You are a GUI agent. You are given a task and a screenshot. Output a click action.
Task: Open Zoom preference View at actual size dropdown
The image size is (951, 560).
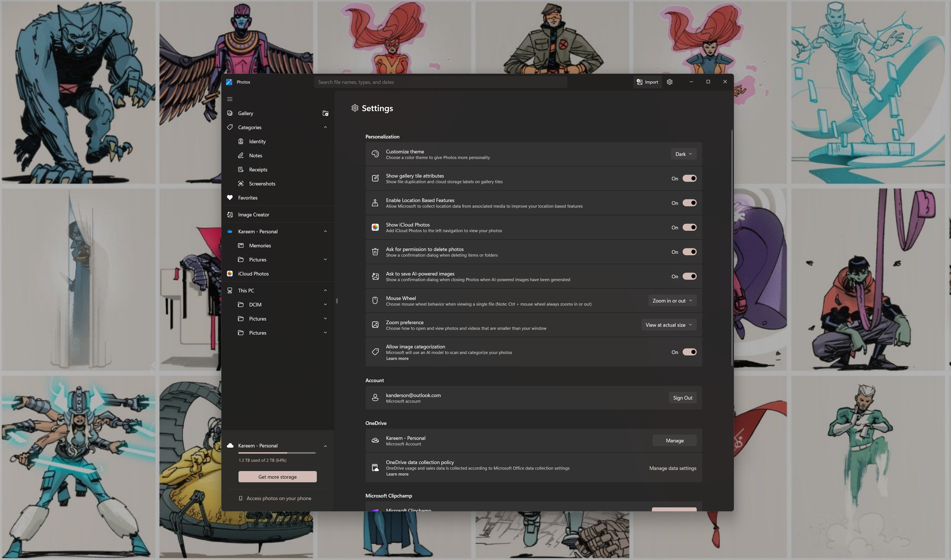click(x=669, y=325)
